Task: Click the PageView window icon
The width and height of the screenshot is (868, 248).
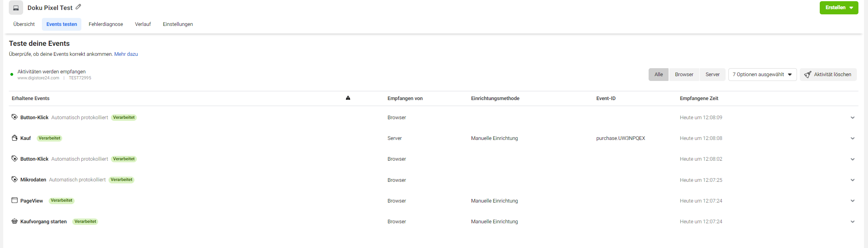Action: pos(14,201)
